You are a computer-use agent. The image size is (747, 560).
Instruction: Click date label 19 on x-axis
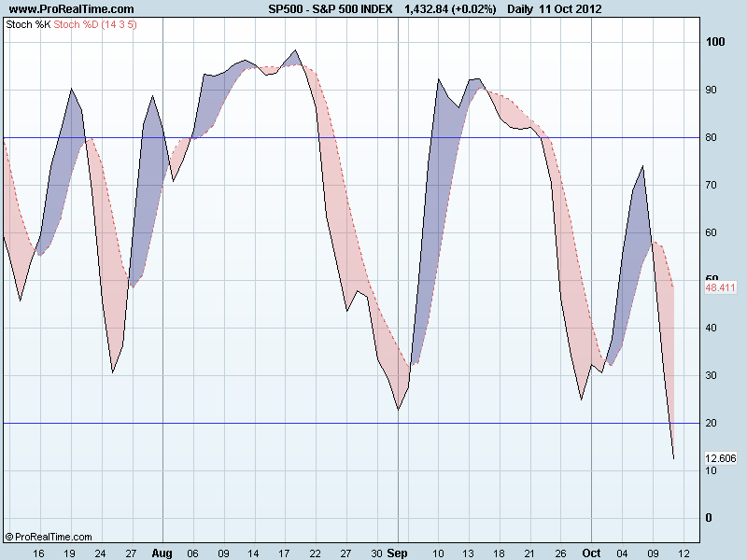69,553
